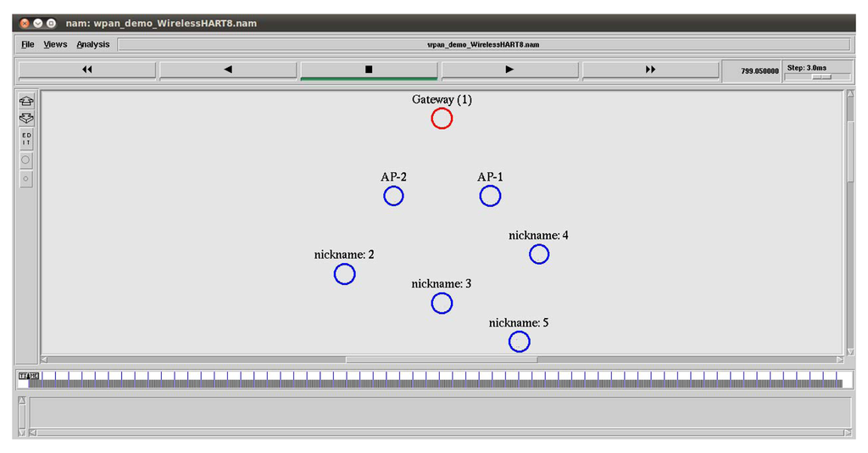Screen dimensions: 868x453
Task: Select the nickname: 5 node
Action: 520,342
